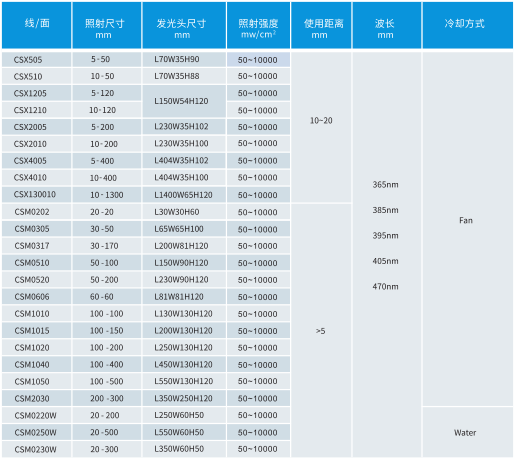Click the 50~10000 cell in CSX505 row
The width and height of the screenshot is (514, 460).
click(x=258, y=60)
